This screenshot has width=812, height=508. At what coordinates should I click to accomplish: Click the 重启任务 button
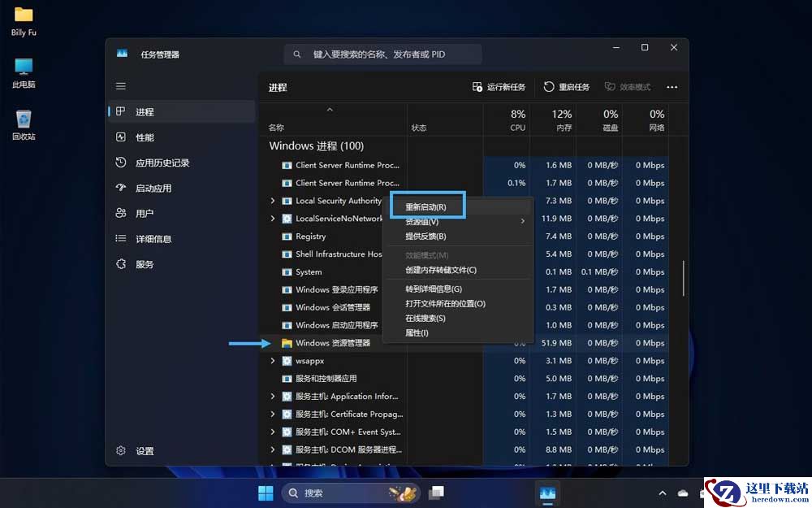tap(567, 87)
